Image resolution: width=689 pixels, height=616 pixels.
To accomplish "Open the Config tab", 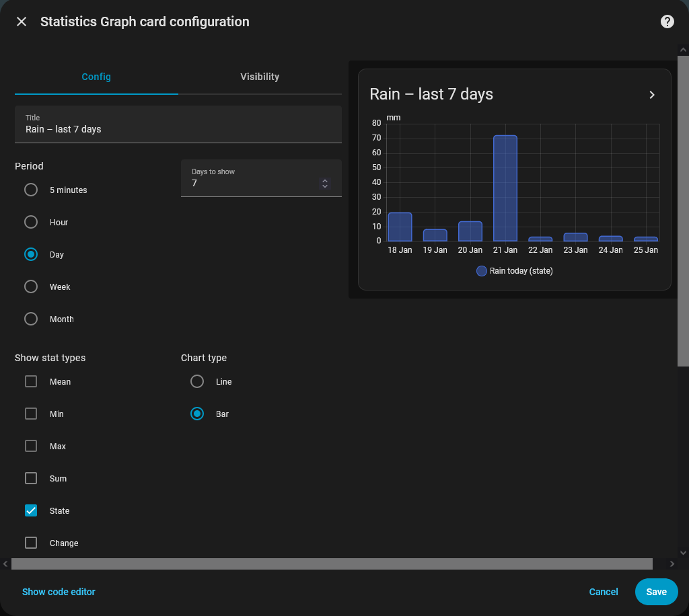I will [96, 77].
